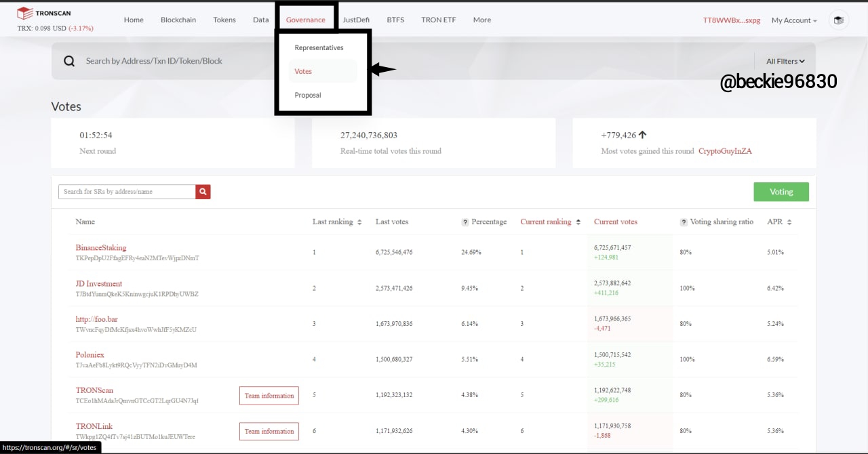Open the Blockchain menu
This screenshot has width=868, height=454.
pyautogui.click(x=178, y=20)
